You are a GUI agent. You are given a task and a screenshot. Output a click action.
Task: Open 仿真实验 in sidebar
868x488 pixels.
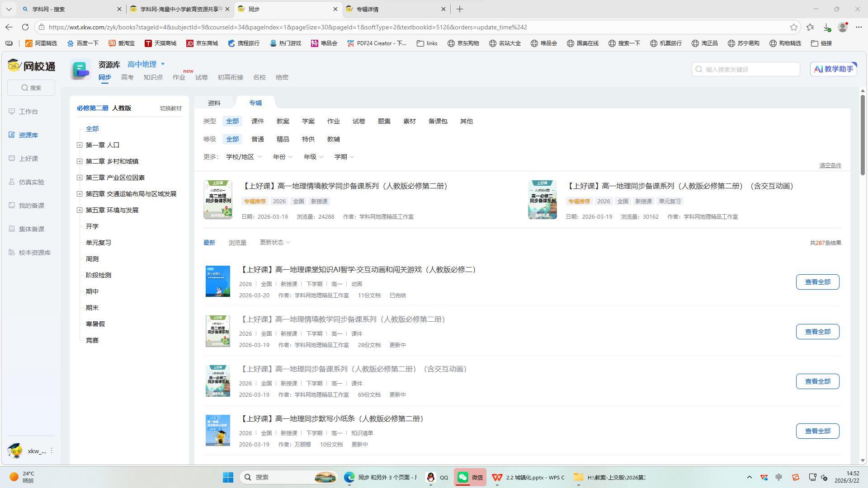[x=31, y=182]
